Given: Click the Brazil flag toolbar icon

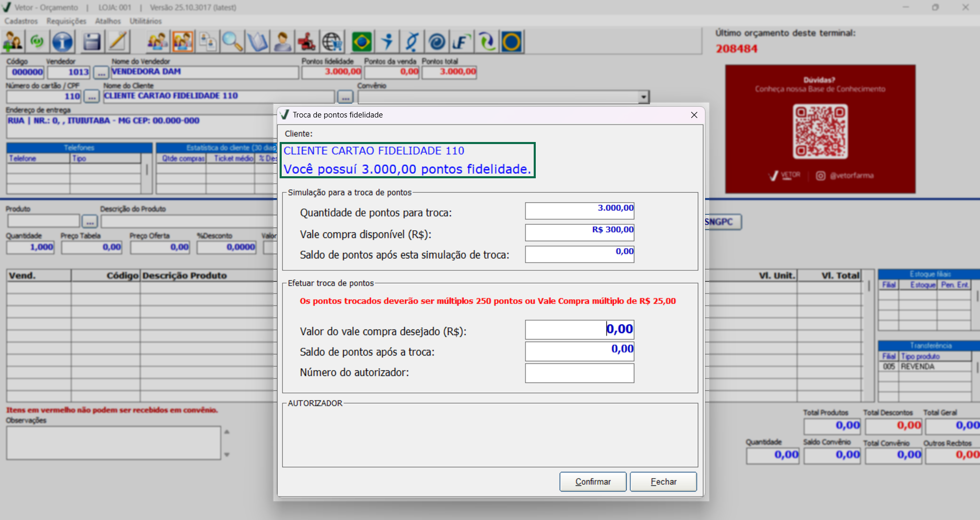Looking at the screenshot, I should [362, 42].
